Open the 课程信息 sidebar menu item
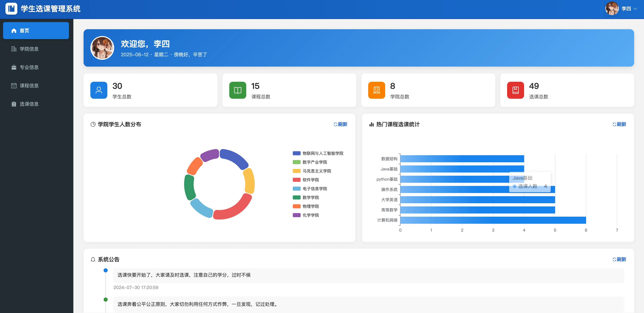644x313 pixels. (29, 86)
